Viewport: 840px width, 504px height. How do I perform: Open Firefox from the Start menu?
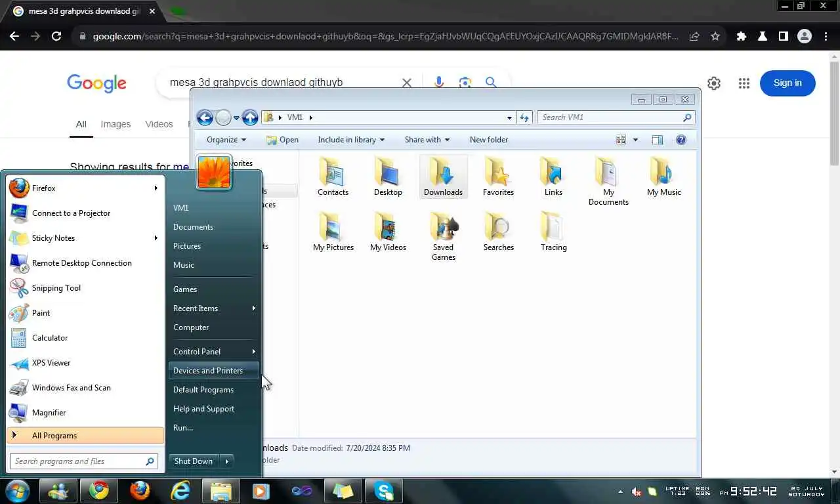coord(84,188)
